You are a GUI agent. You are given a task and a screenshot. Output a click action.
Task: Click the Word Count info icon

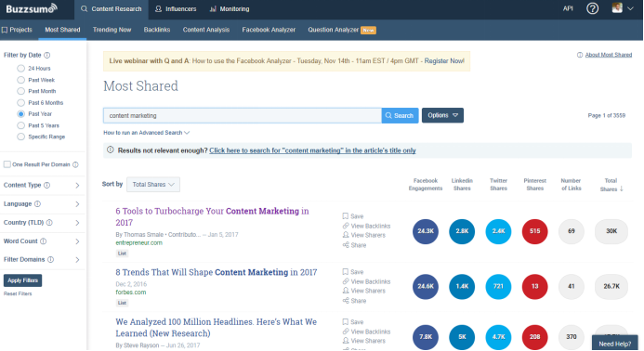click(43, 241)
